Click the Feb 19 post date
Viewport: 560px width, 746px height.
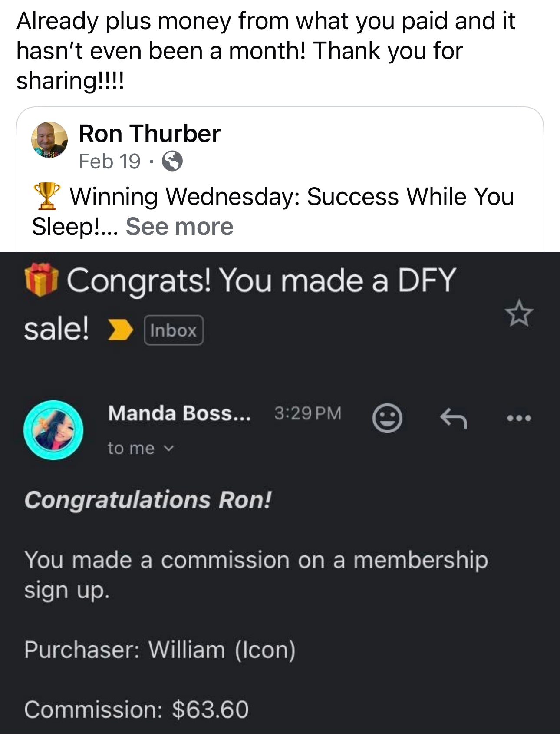pos(109,162)
